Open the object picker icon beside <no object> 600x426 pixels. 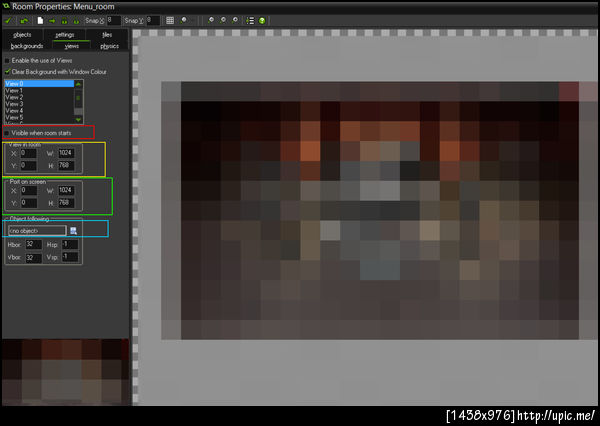pyautogui.click(x=73, y=230)
